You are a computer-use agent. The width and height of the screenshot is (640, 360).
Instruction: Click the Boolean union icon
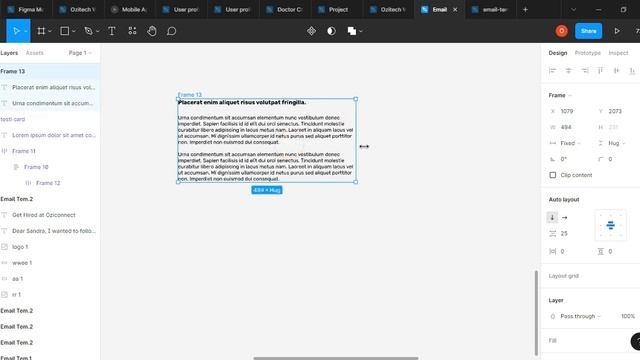point(351,31)
